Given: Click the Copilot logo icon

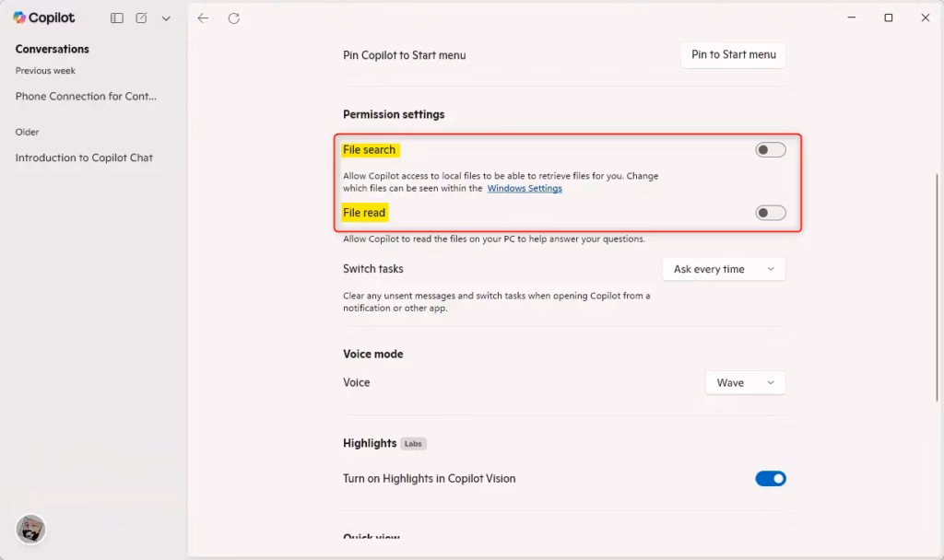Looking at the screenshot, I should click(19, 17).
